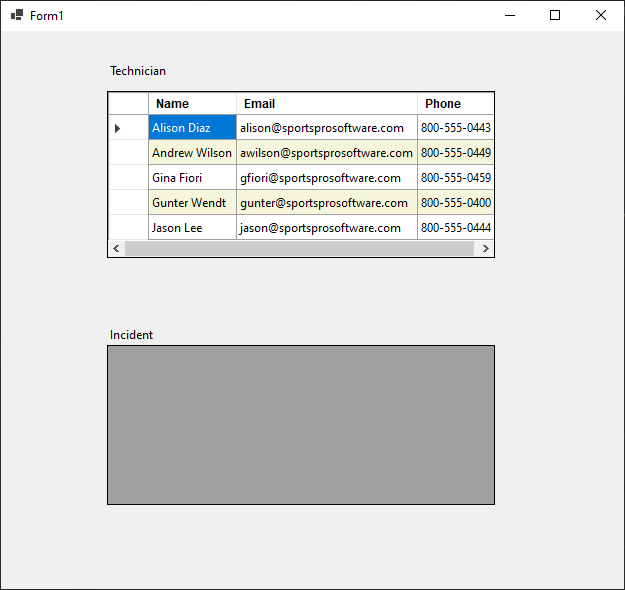This screenshot has width=625, height=590.
Task: Select phone cell 800-555-0444
Action: [456, 228]
